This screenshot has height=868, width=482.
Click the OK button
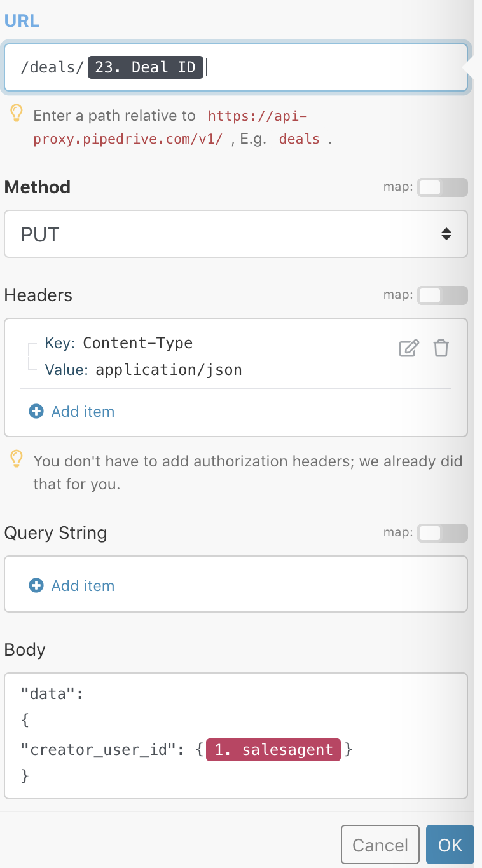[x=450, y=845]
